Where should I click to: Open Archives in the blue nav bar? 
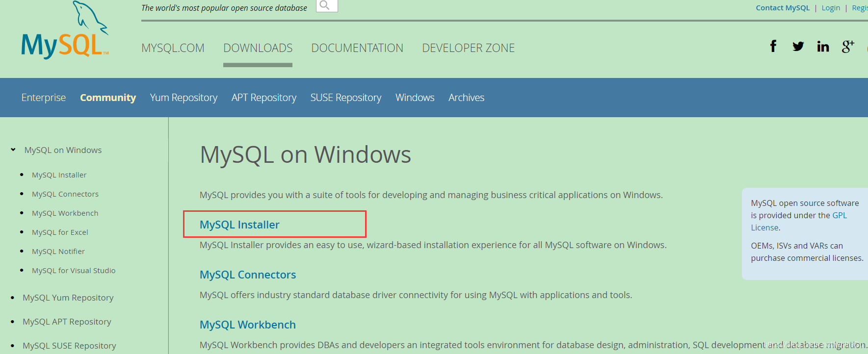point(466,98)
